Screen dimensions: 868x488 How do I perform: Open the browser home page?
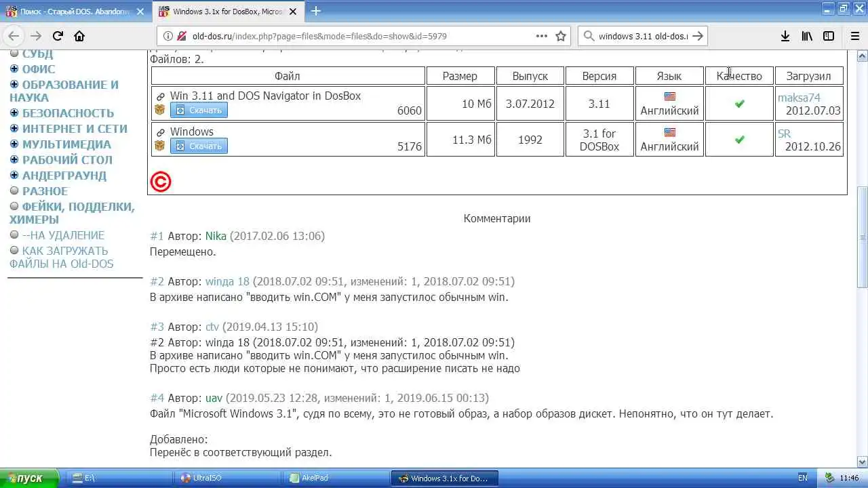pyautogui.click(x=79, y=36)
